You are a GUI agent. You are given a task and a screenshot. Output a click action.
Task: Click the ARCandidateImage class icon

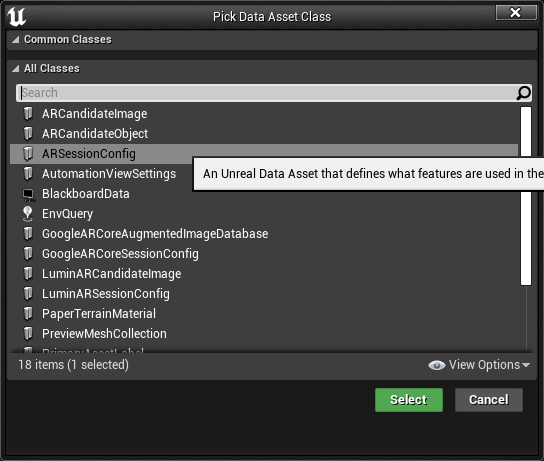(28, 113)
